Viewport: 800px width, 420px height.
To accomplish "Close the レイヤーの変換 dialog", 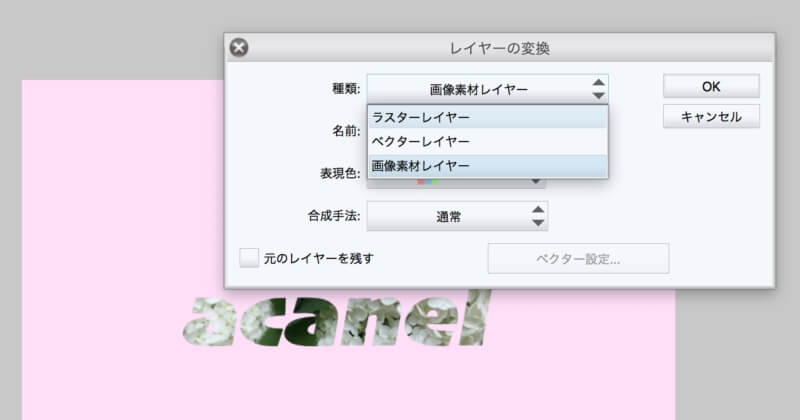I will 239,47.
